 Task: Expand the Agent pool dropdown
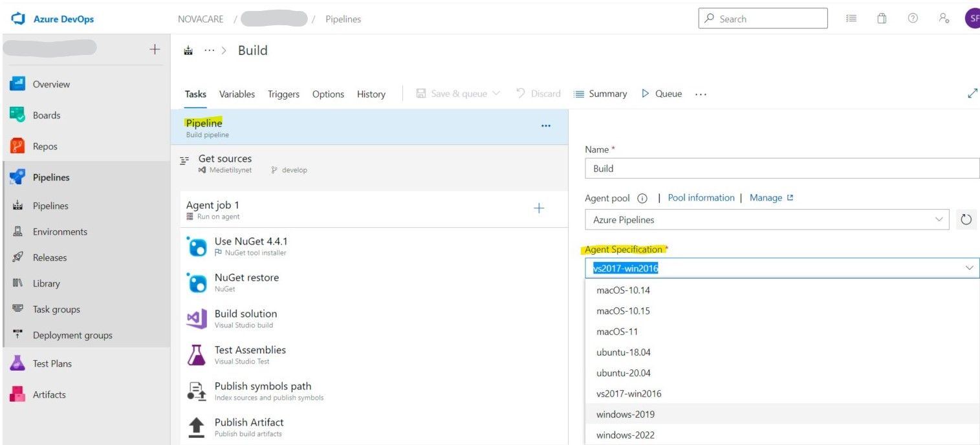[x=767, y=219]
